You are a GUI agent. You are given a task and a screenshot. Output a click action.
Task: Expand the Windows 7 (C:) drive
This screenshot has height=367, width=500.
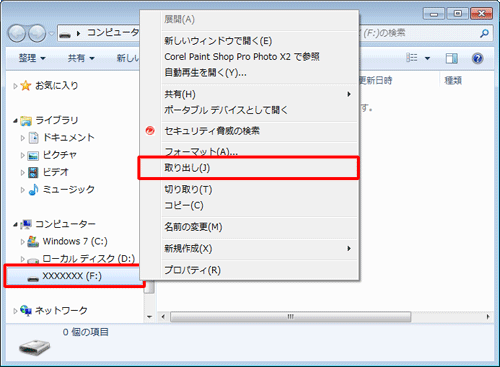pyautogui.click(x=22, y=242)
